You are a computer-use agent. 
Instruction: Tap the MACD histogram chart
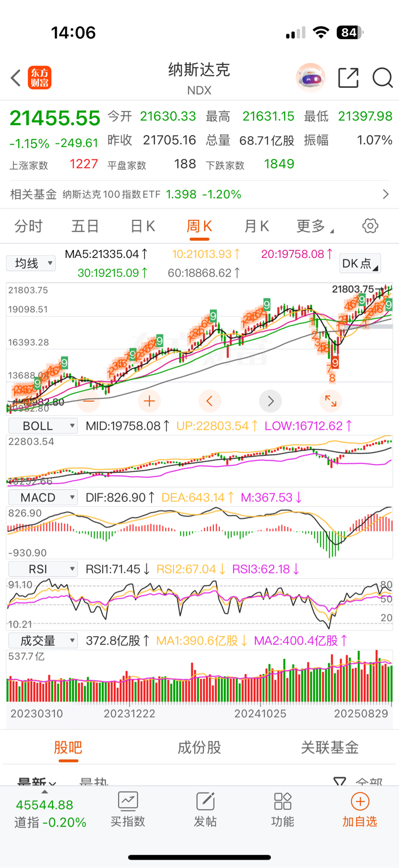(x=199, y=532)
